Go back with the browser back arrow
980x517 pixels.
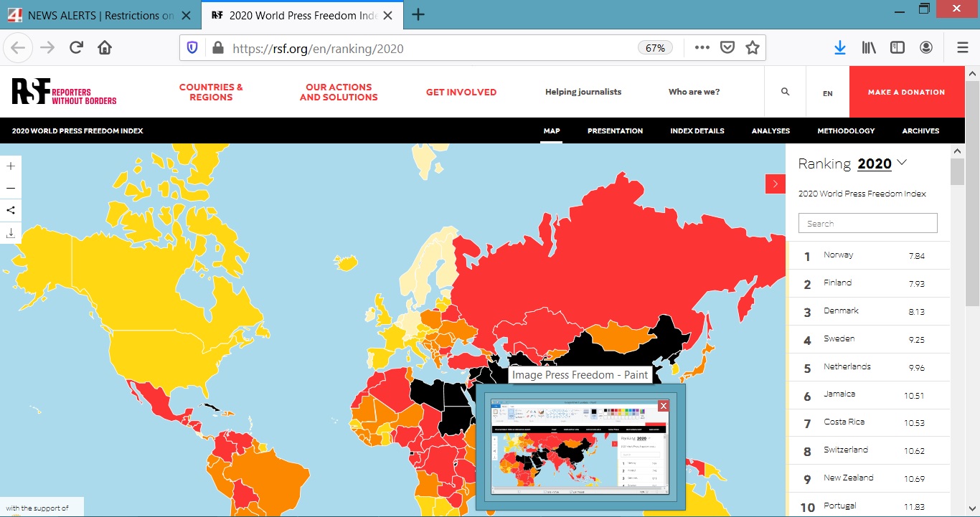point(18,48)
